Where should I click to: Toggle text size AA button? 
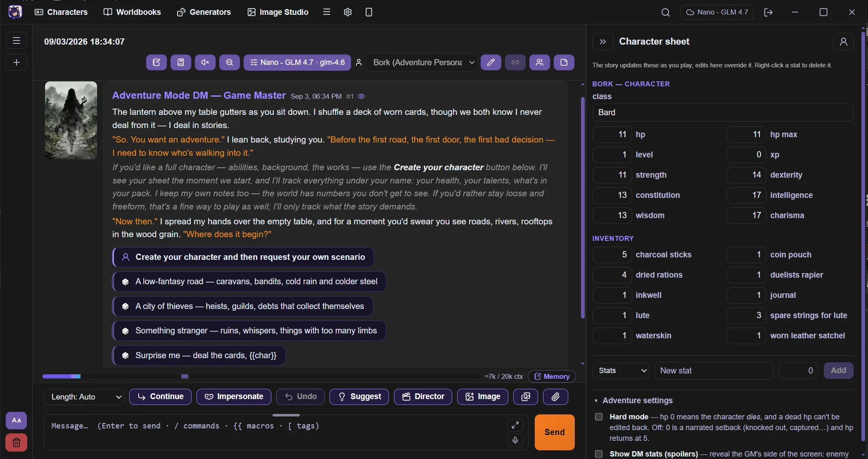pos(17,421)
